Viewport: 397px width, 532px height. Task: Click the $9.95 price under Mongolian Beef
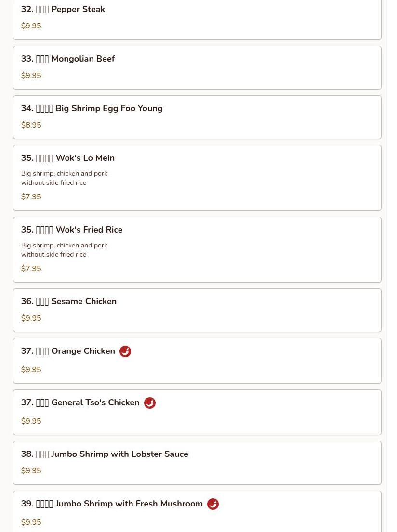(31, 76)
